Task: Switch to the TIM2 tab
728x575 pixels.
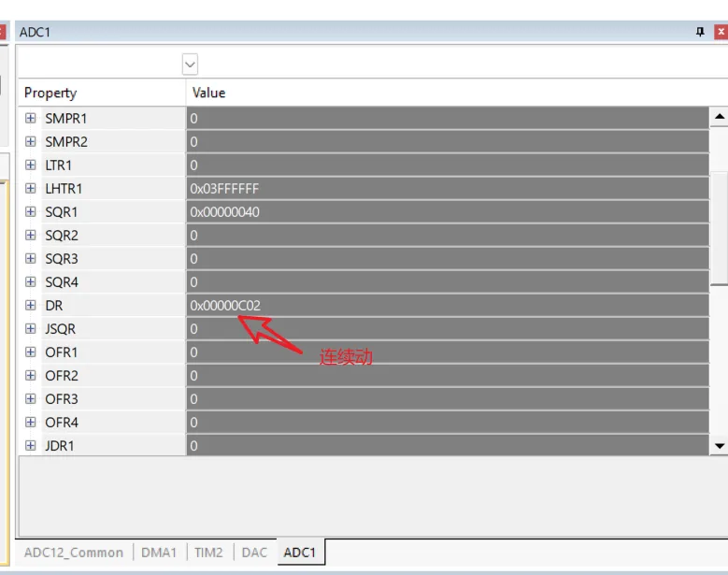Action: (x=208, y=553)
